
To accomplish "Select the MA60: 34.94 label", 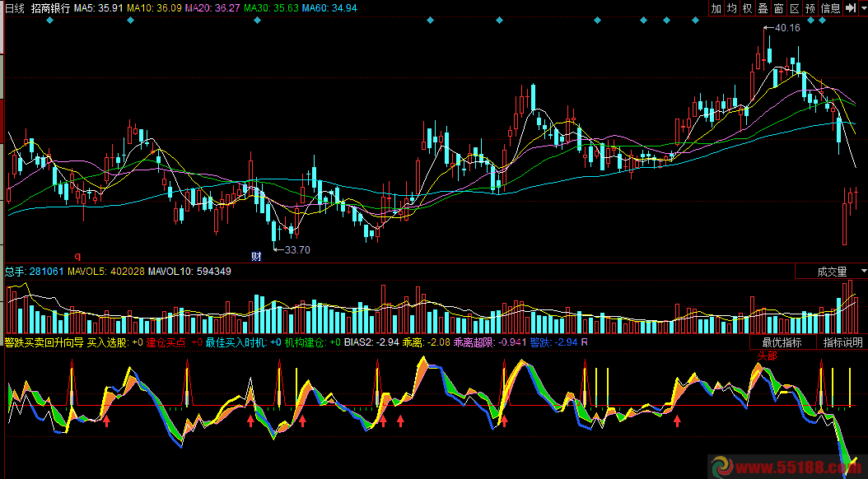I will (329, 8).
